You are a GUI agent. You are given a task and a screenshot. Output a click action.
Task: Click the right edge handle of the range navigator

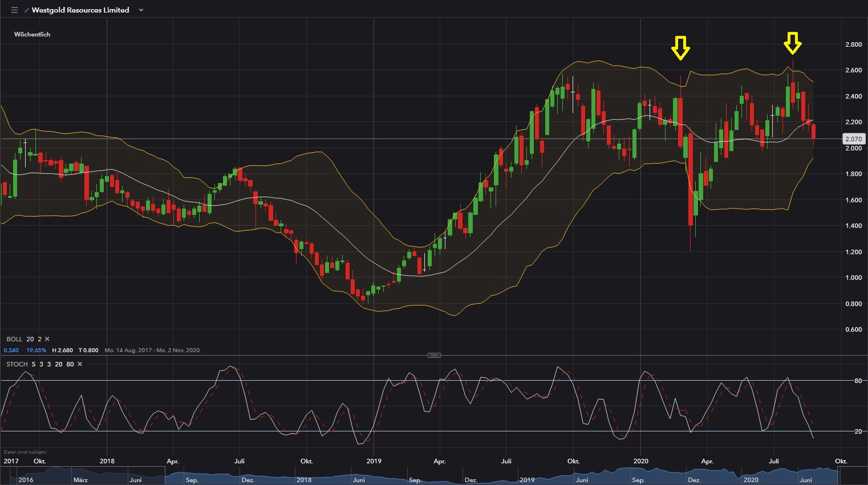pos(839,476)
